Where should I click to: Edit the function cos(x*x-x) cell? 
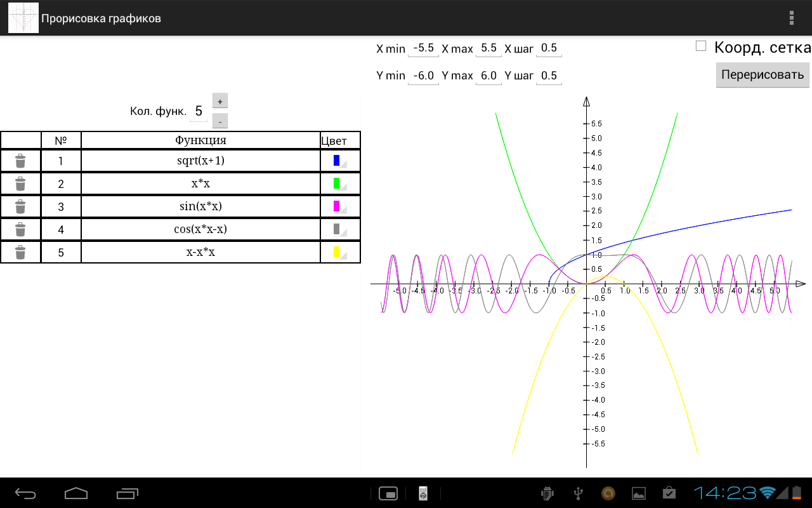[200, 230]
